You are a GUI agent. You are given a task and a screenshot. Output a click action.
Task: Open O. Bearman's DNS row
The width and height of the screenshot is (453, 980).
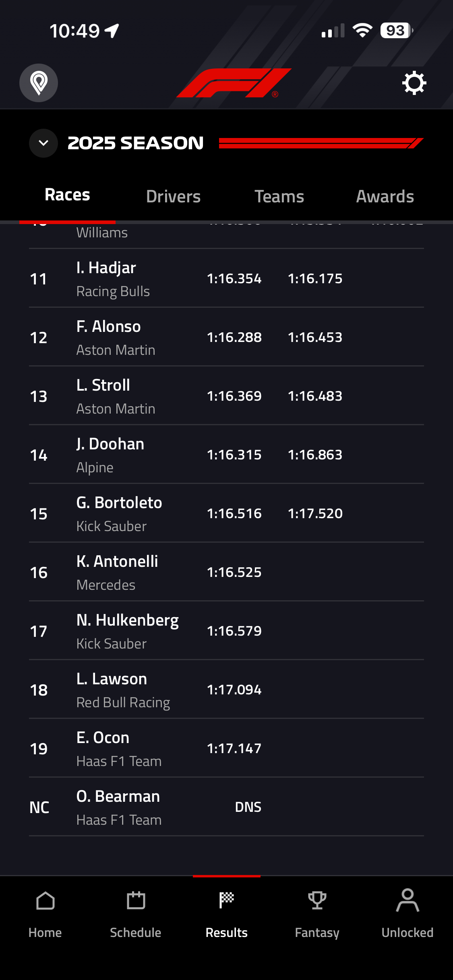[x=226, y=807]
